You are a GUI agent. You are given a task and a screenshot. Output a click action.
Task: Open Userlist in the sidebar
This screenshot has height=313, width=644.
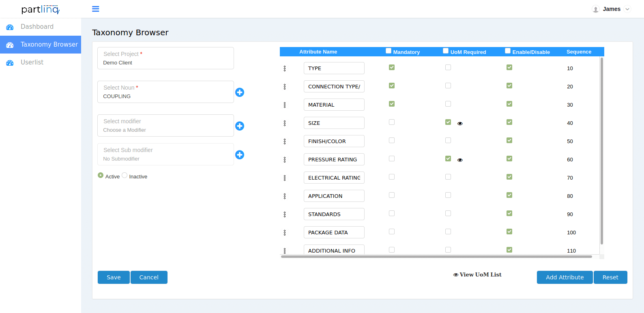click(x=41, y=62)
